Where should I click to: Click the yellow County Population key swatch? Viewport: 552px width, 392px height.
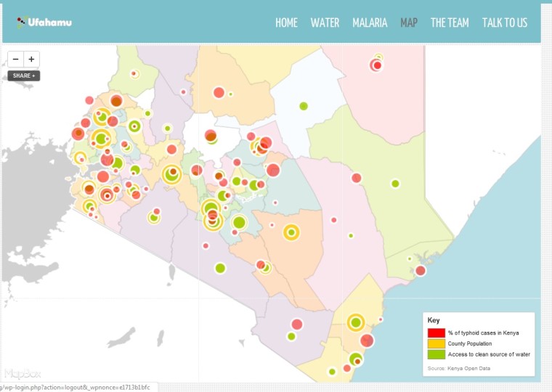click(x=437, y=343)
